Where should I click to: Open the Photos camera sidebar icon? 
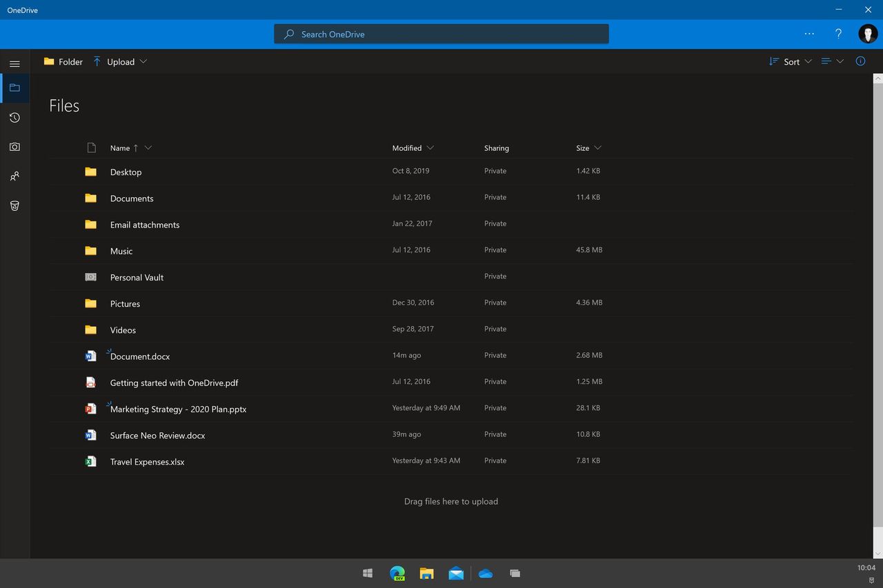click(14, 147)
